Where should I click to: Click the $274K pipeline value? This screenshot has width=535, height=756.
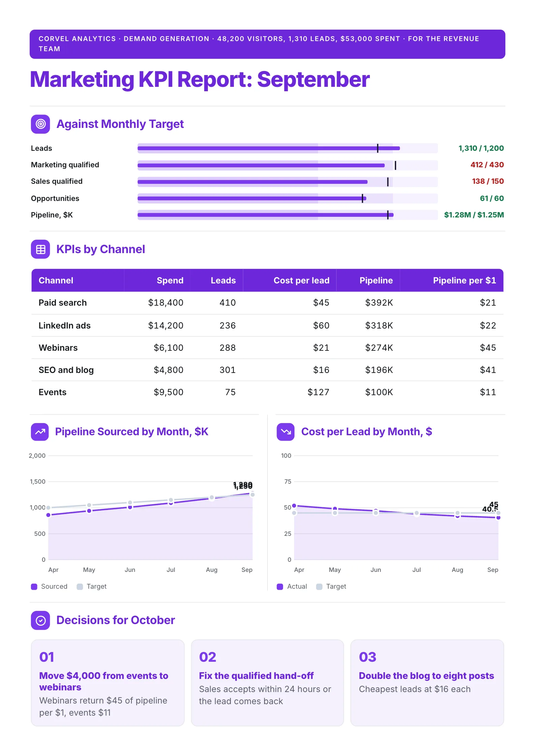coord(379,348)
